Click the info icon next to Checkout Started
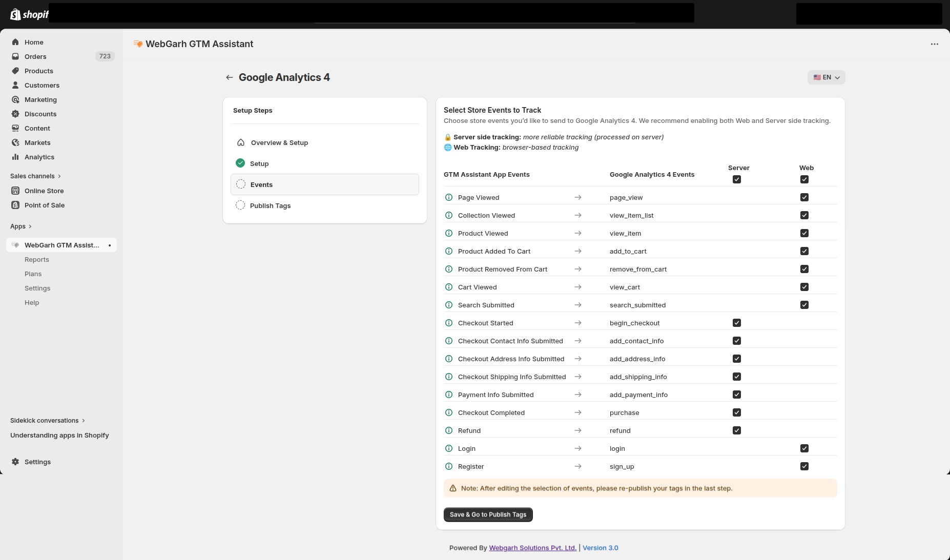 [x=449, y=323]
